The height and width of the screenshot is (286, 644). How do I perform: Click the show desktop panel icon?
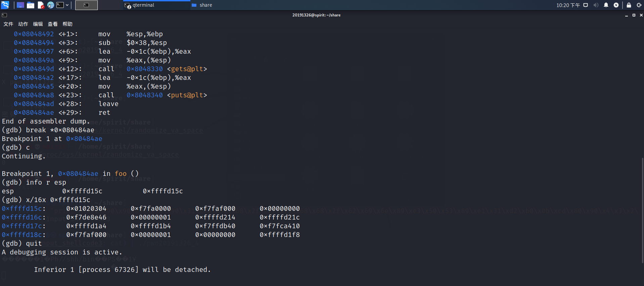(x=20, y=5)
